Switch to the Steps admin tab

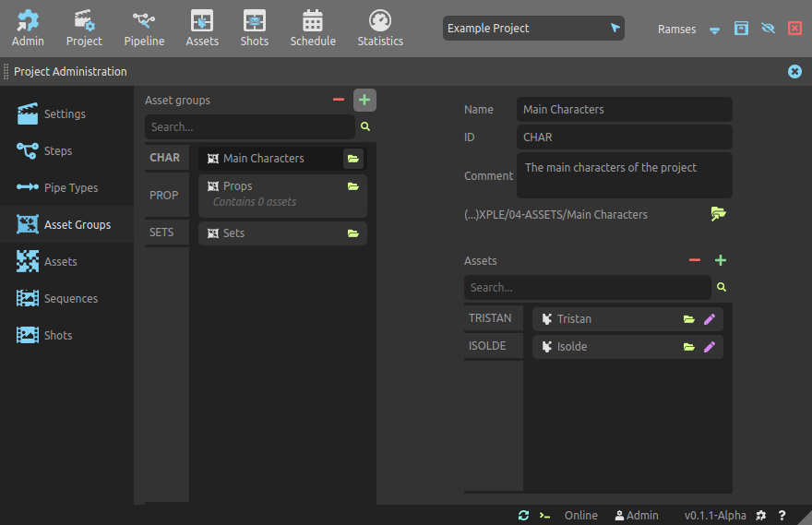57,150
